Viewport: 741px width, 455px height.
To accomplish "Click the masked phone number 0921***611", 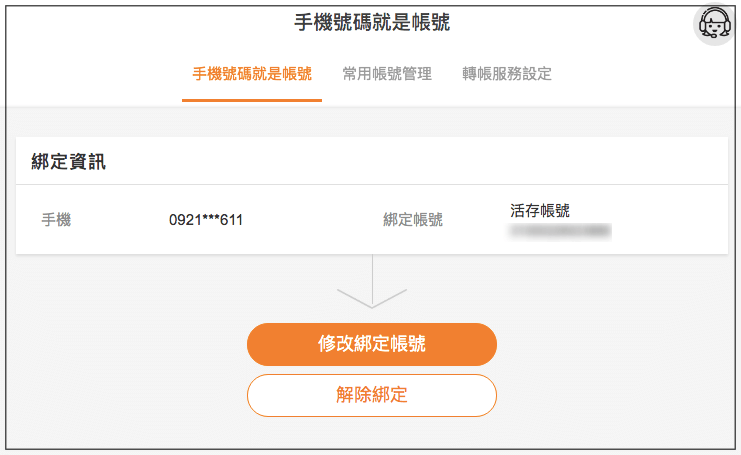I will tap(206, 220).
